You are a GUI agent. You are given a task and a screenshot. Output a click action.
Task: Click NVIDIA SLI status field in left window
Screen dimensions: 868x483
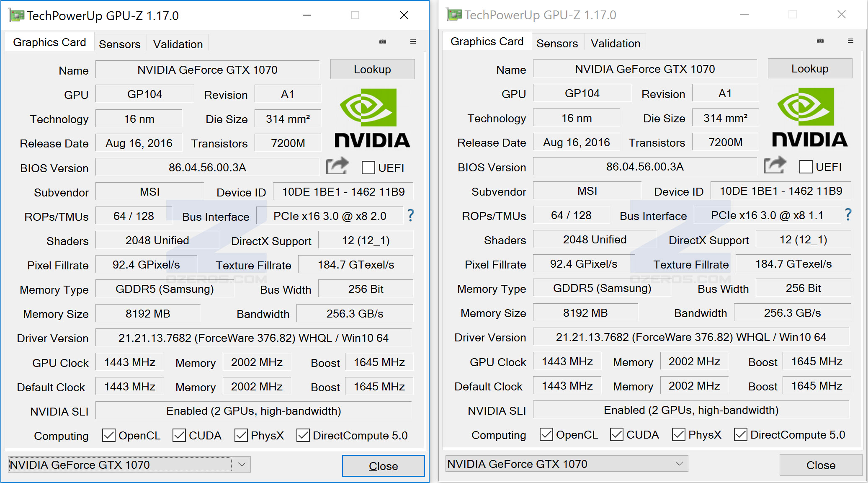tap(254, 411)
